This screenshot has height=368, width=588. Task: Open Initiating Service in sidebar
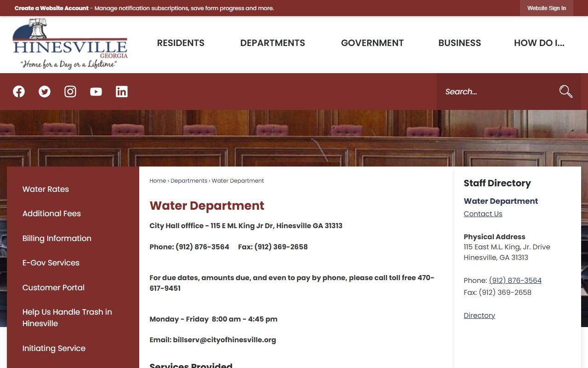tap(54, 348)
